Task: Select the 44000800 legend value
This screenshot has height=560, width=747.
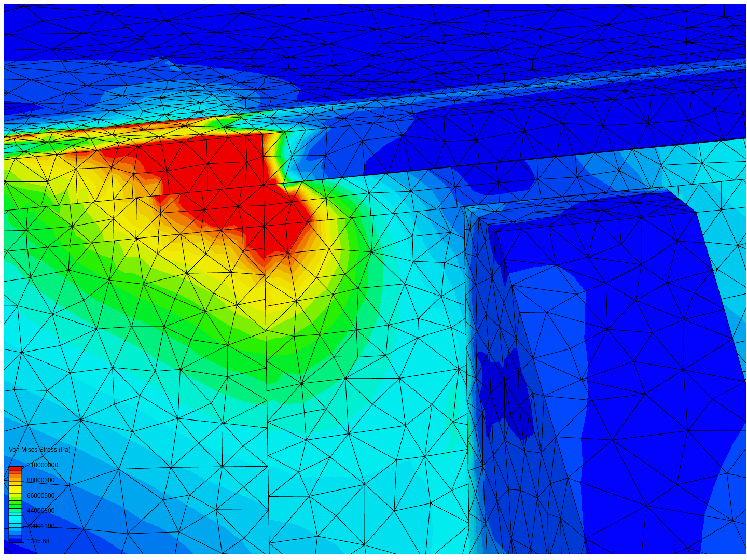Action: click(x=41, y=511)
